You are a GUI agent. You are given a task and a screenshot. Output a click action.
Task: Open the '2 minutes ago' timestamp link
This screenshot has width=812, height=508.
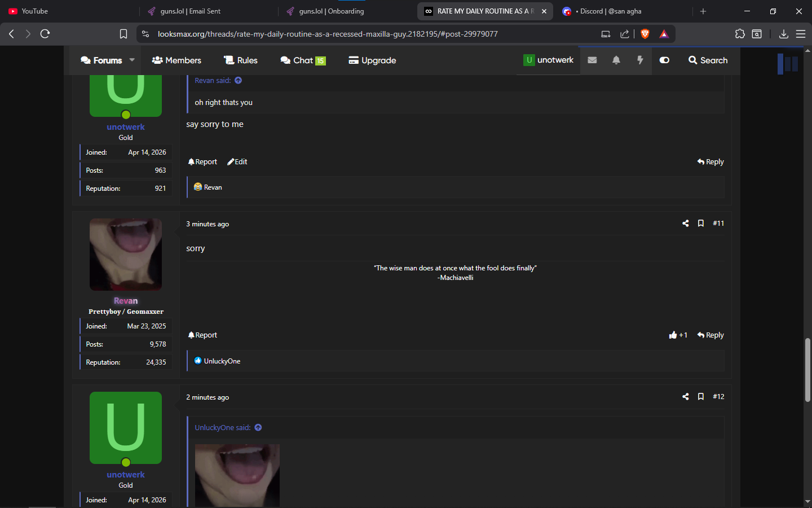[x=208, y=397]
